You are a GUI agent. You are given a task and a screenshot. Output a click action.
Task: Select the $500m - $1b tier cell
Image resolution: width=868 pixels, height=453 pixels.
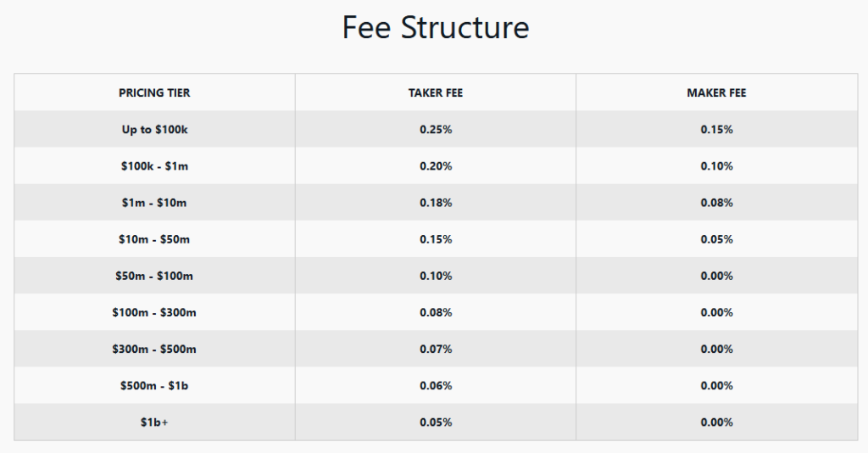tap(154, 385)
